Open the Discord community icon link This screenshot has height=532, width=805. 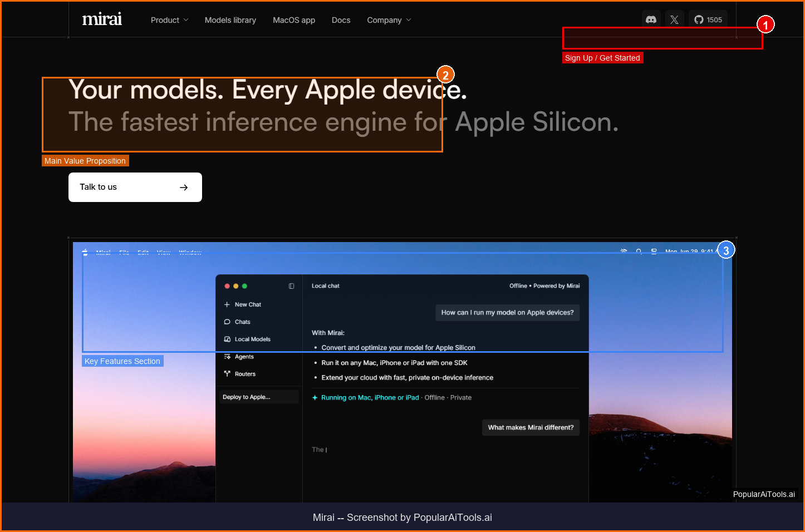(x=651, y=19)
